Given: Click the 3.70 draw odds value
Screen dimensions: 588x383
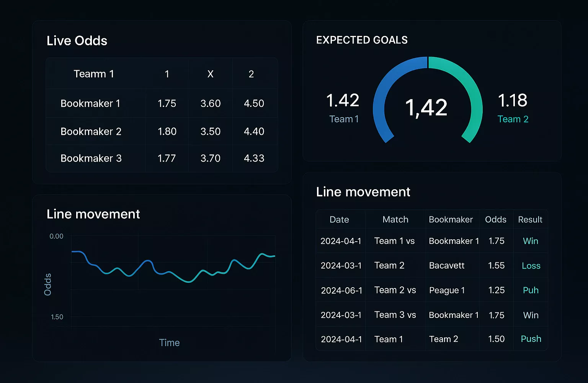Looking at the screenshot, I should click(x=211, y=158).
